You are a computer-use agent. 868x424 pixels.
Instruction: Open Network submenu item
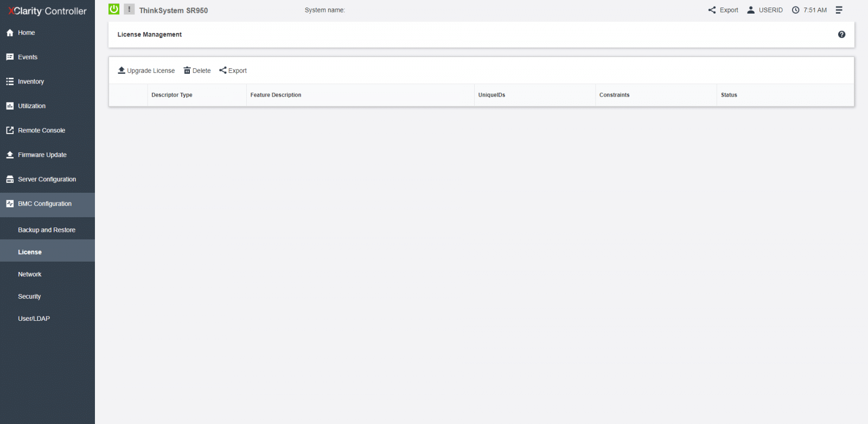[x=47, y=274]
